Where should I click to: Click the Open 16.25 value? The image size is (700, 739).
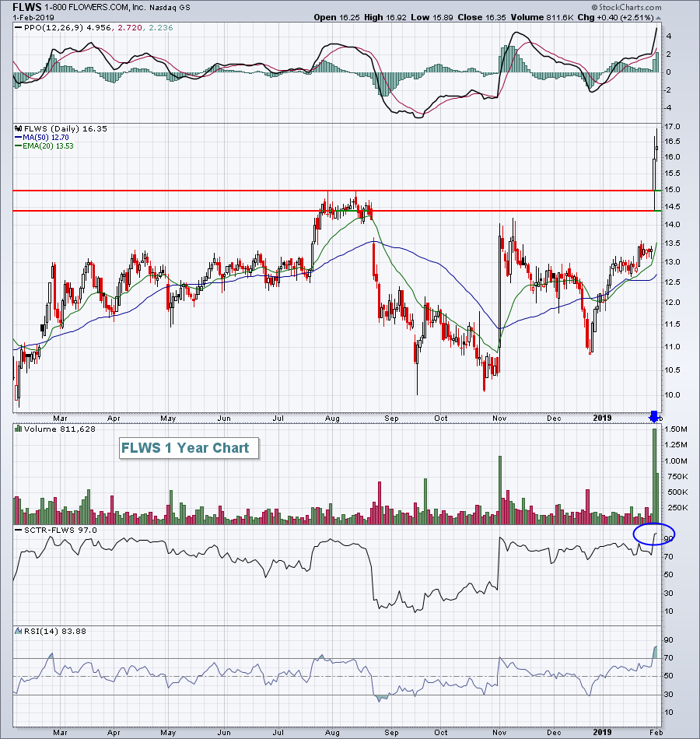click(337, 17)
